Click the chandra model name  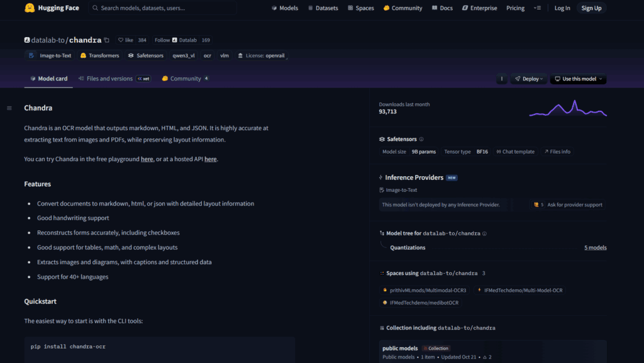coord(85,40)
